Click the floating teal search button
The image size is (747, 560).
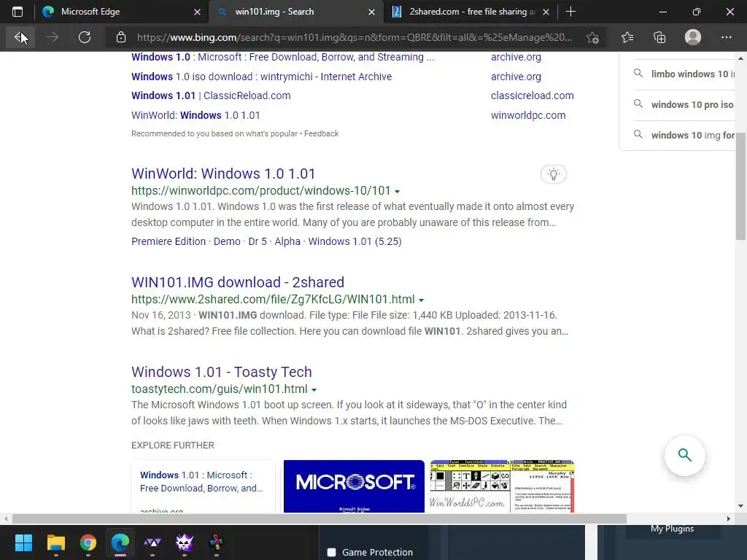684,455
